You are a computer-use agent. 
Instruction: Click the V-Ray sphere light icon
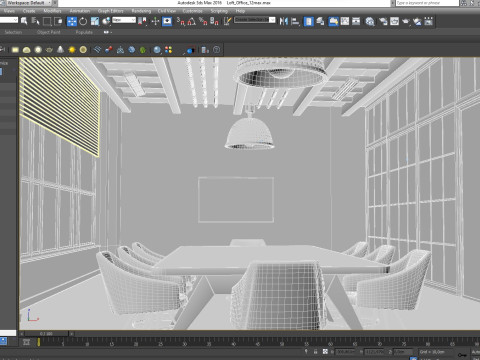click(38, 50)
